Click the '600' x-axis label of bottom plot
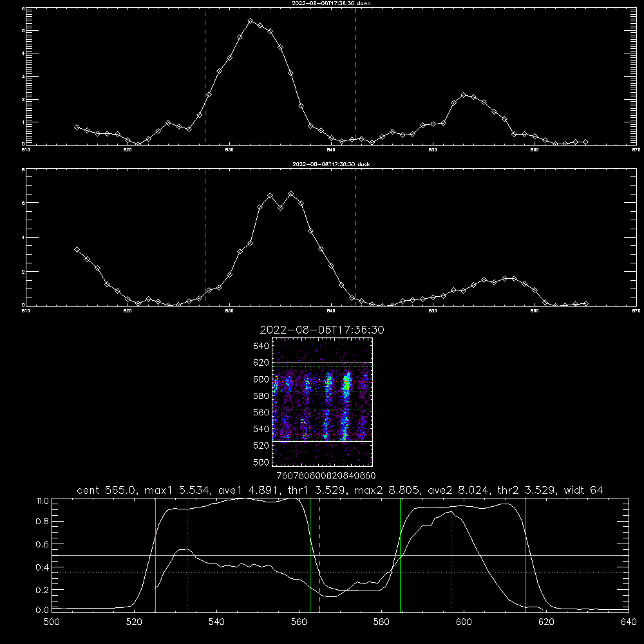This screenshot has height=644, width=644. pyautogui.click(x=464, y=622)
